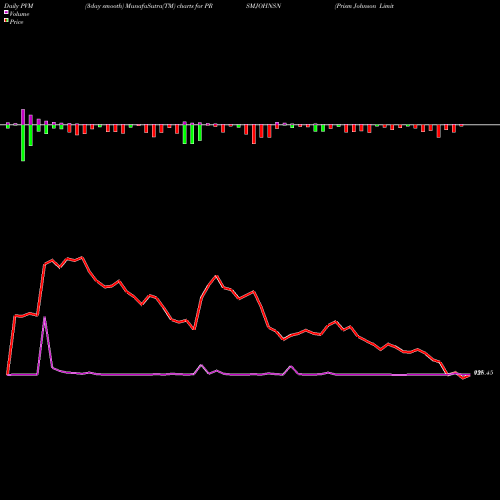Click the price value label ending in .45
Screen dimensions: 500x500
(x=483, y=373)
